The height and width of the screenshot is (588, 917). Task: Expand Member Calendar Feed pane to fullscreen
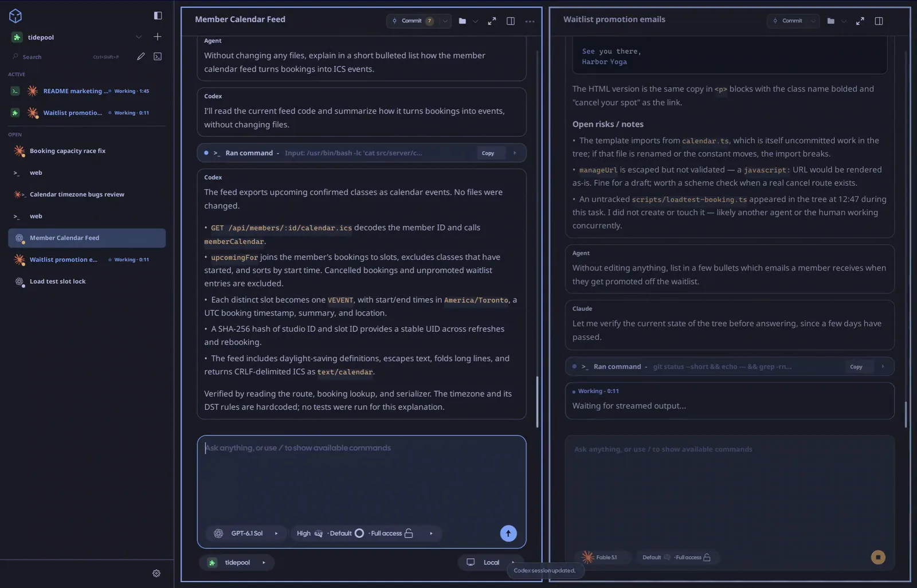(492, 21)
